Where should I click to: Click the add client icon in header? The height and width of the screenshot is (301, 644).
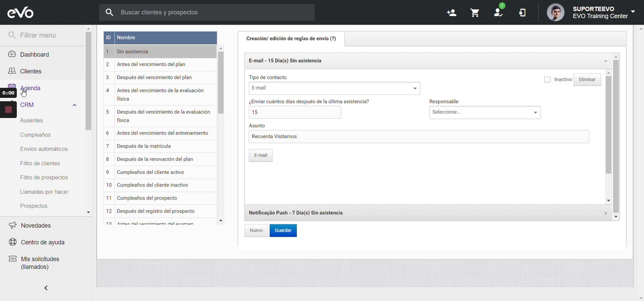[451, 13]
